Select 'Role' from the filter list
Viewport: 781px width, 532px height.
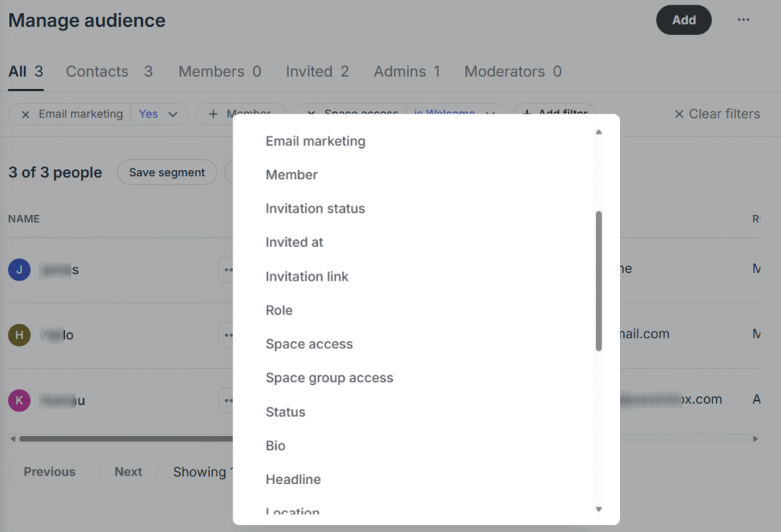coord(278,310)
